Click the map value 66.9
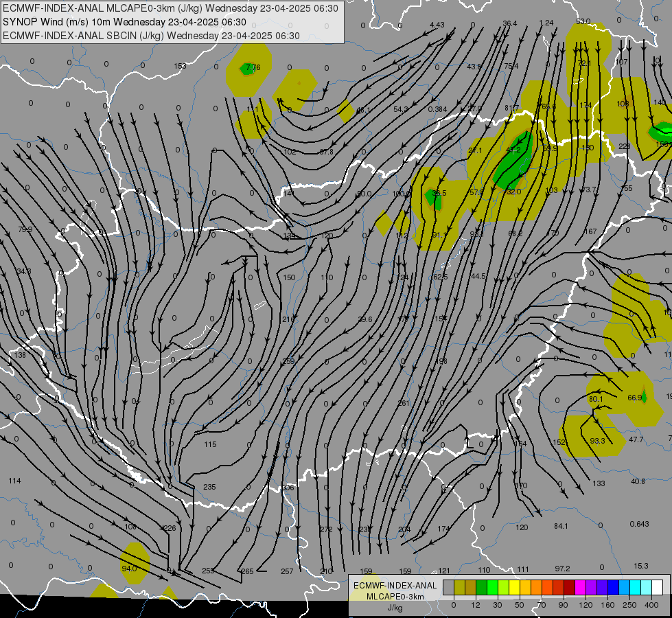The height and width of the screenshot is (618, 672). pos(635,398)
